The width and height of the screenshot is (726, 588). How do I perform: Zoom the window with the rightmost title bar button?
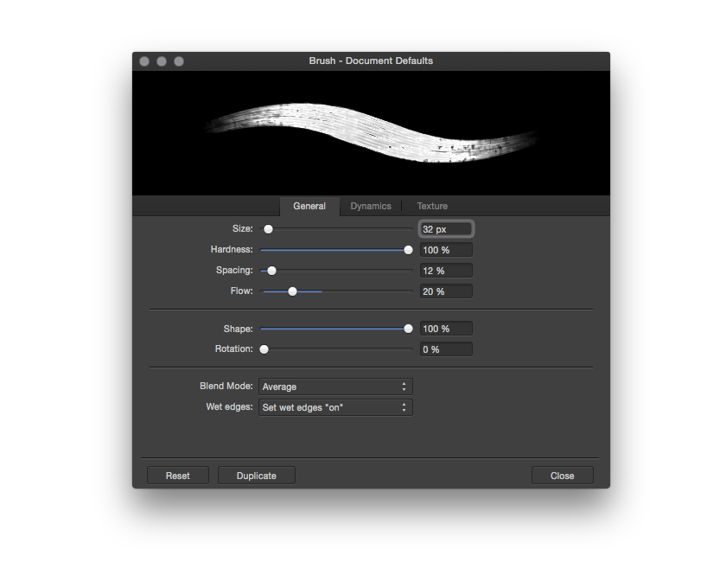[179, 61]
